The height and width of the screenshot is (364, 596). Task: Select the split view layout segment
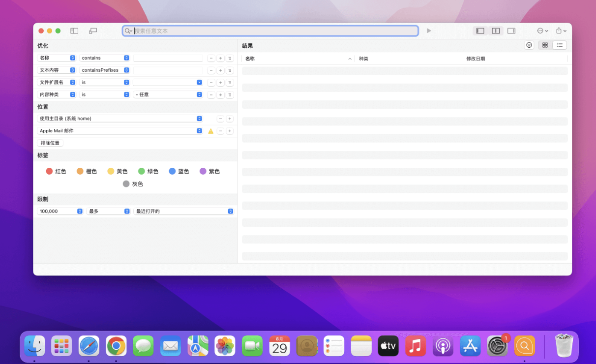point(496,30)
